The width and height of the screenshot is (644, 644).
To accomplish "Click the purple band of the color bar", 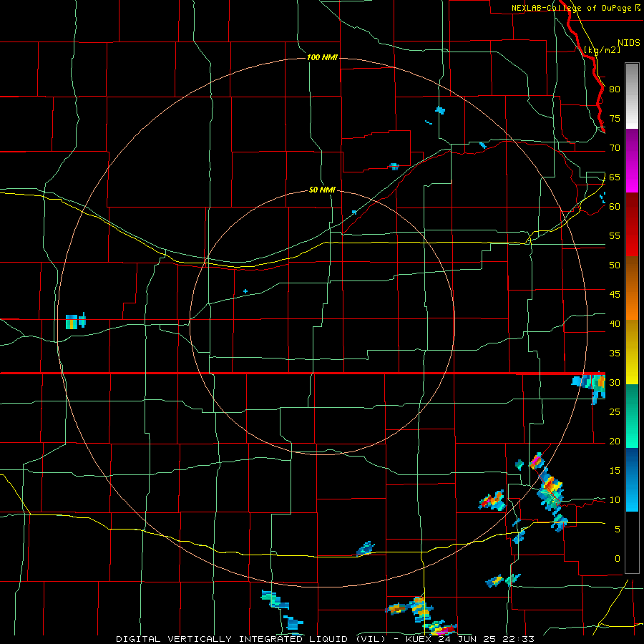I will (x=632, y=145).
